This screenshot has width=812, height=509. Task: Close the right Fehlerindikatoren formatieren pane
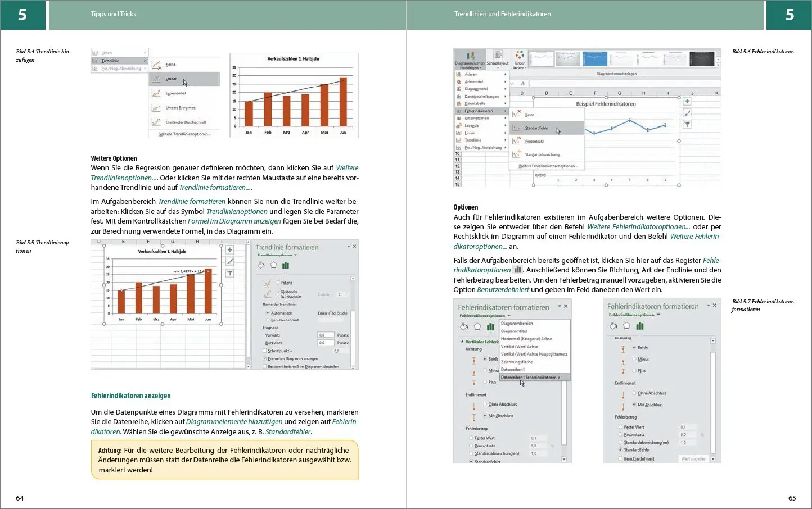(x=715, y=306)
